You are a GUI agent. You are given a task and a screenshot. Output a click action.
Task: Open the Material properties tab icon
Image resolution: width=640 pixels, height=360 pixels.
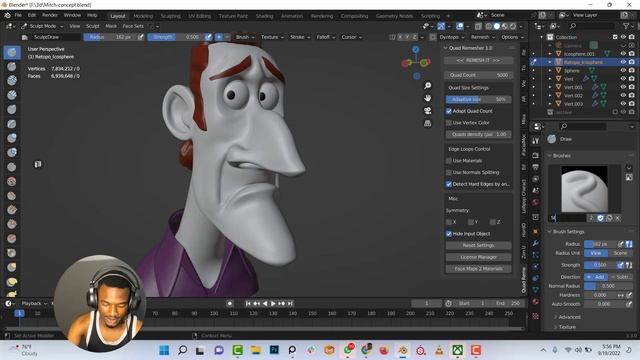[x=536, y=302]
